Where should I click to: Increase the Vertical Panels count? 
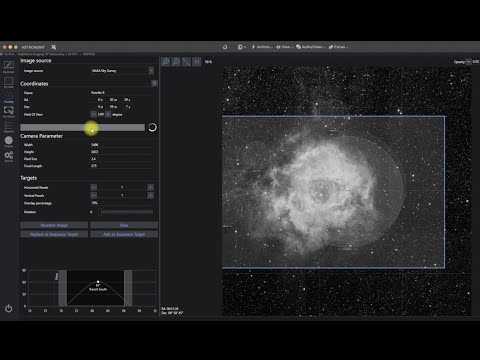[x=151, y=195]
